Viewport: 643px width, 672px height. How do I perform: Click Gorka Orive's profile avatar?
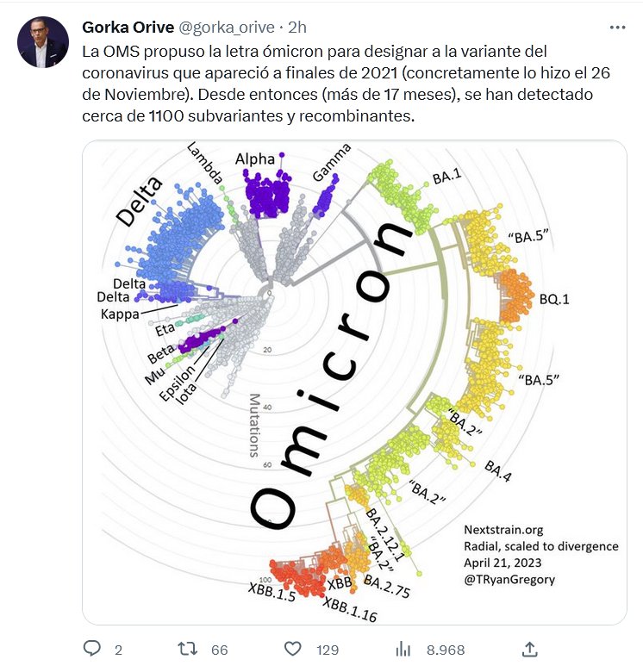[x=43, y=42]
